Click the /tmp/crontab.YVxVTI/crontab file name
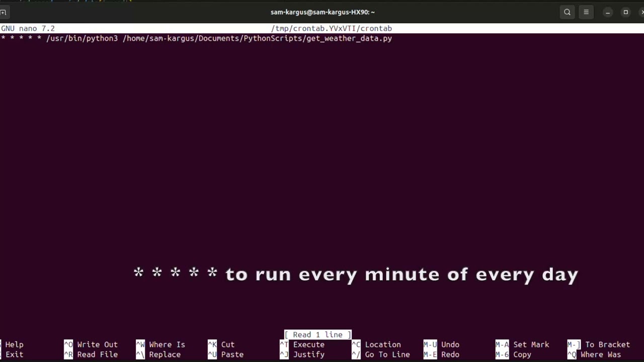 [x=331, y=29]
